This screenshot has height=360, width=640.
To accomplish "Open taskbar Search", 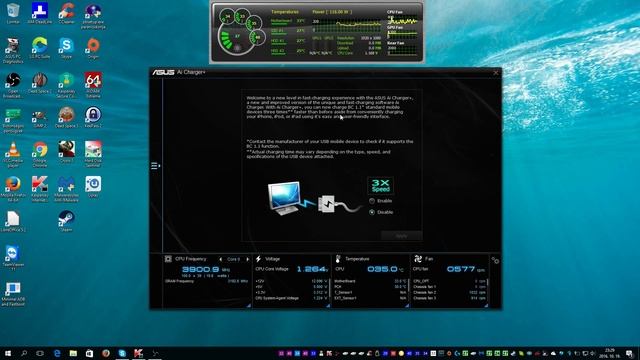I will pyautogui.click(x=24, y=353).
